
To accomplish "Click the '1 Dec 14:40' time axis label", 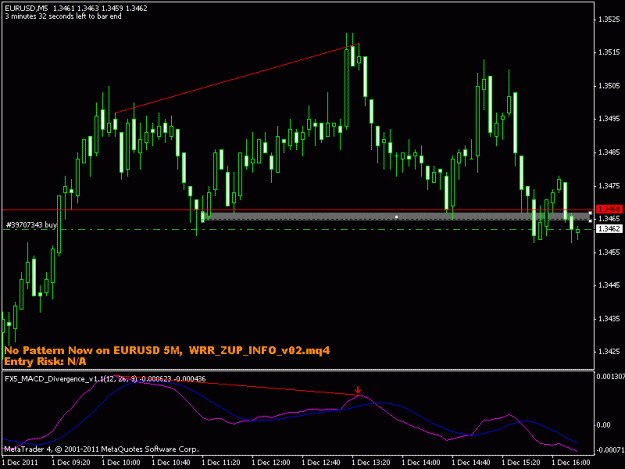I will pyautogui.click(x=471, y=462).
